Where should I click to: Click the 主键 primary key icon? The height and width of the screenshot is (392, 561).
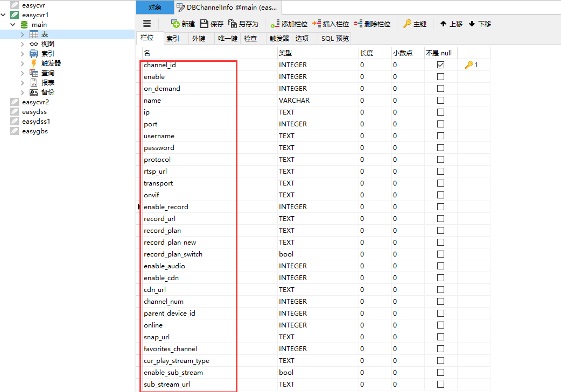click(x=407, y=24)
